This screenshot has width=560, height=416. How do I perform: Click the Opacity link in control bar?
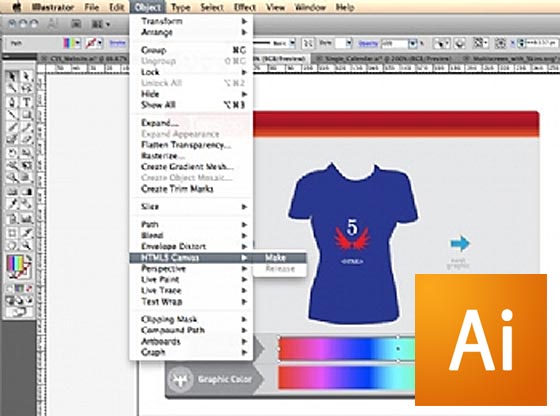click(x=368, y=44)
